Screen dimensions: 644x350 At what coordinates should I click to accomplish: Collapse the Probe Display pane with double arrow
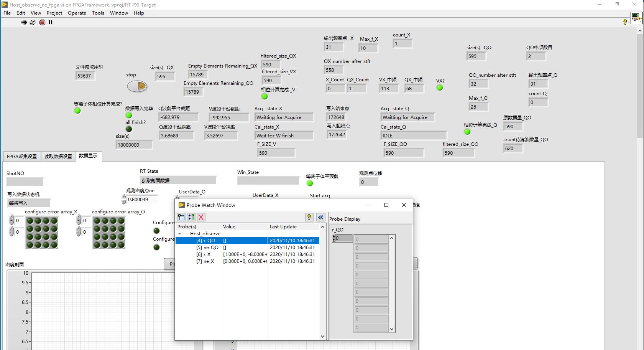(320, 217)
